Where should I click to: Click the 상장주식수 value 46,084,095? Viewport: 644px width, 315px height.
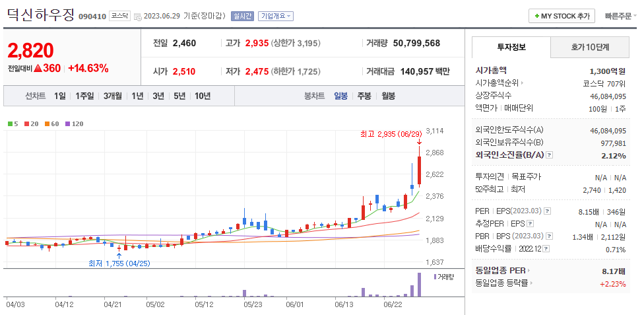[x=608, y=96]
